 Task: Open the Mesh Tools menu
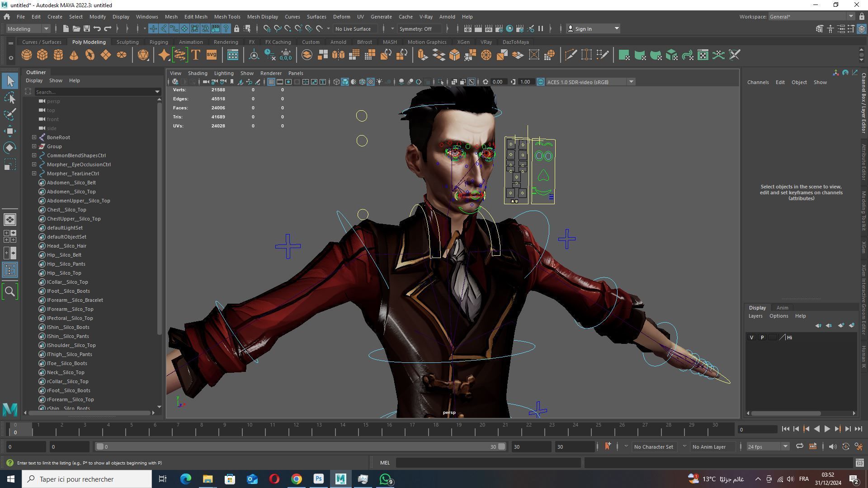click(x=227, y=17)
